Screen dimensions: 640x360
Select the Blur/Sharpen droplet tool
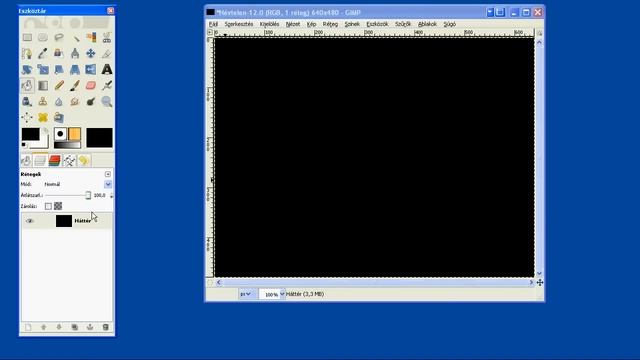pyautogui.click(x=59, y=101)
